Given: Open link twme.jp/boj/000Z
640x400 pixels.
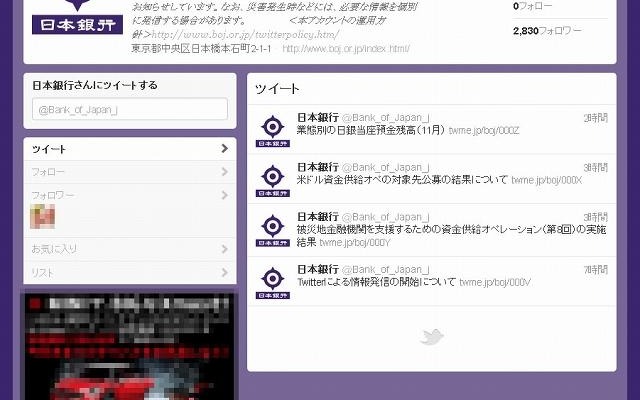Looking at the screenshot, I should click(484, 131).
